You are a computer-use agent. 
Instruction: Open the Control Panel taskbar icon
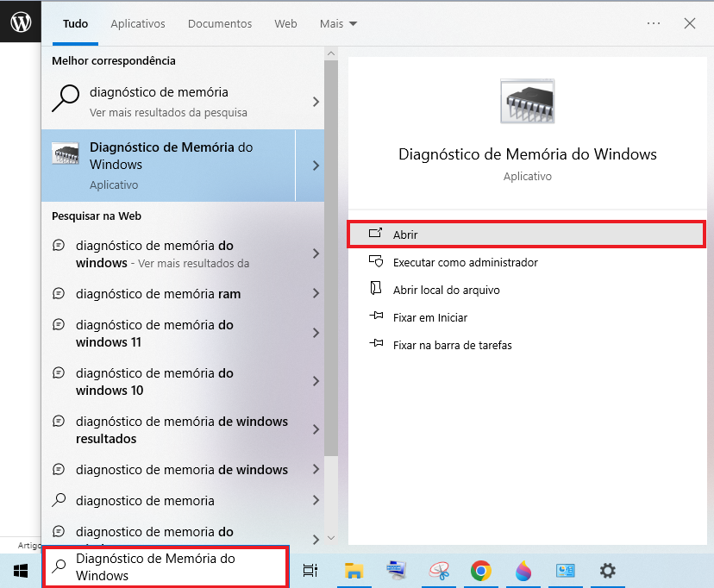click(x=566, y=571)
